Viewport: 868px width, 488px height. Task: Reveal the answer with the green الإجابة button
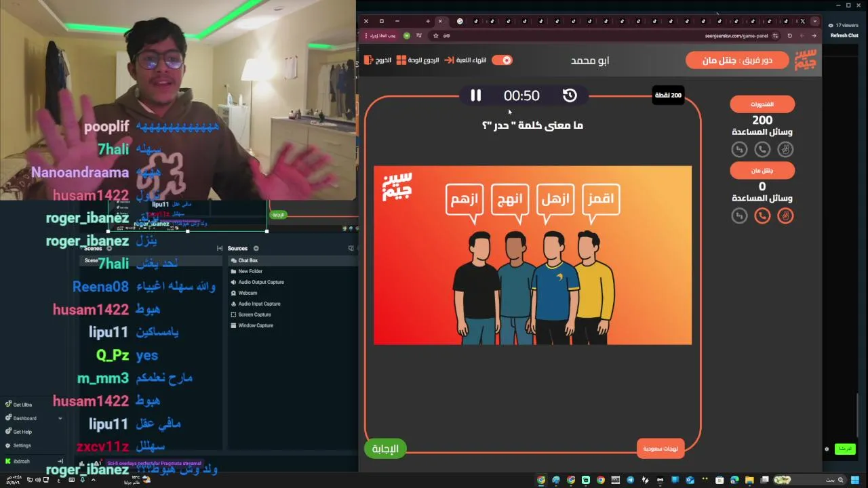click(385, 449)
